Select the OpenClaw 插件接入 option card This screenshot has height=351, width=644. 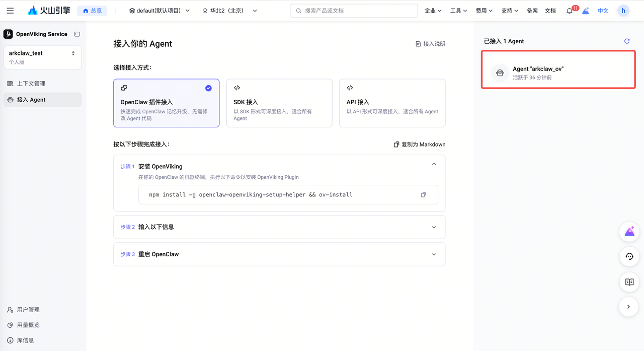[167, 103]
